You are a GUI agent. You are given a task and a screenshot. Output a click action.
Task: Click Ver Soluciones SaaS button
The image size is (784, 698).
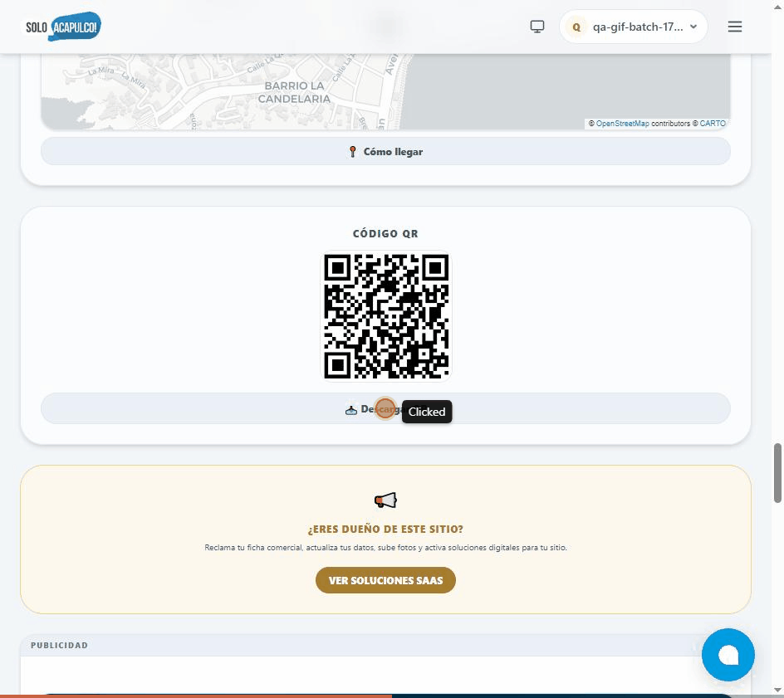coord(385,580)
